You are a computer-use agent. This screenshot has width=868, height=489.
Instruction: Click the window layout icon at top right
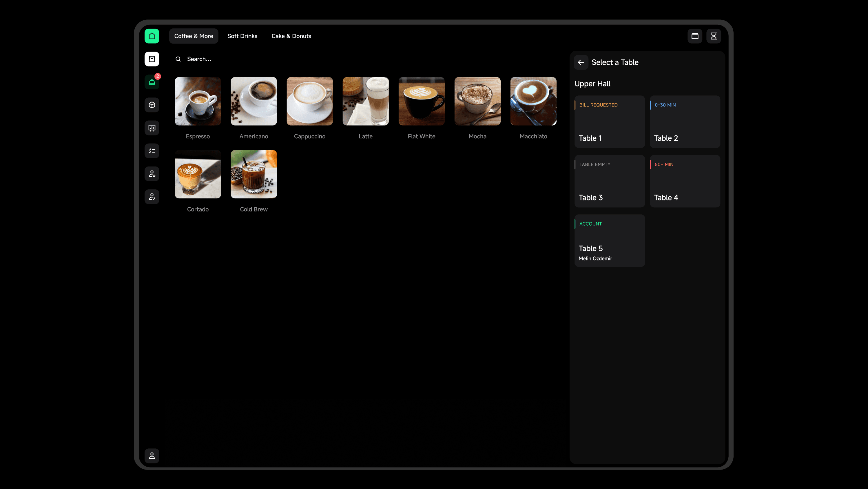coord(695,36)
